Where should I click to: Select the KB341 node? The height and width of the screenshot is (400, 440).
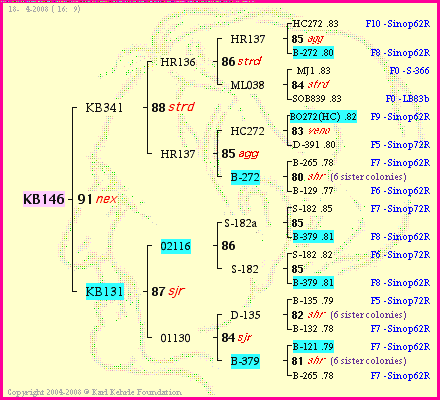104,108
